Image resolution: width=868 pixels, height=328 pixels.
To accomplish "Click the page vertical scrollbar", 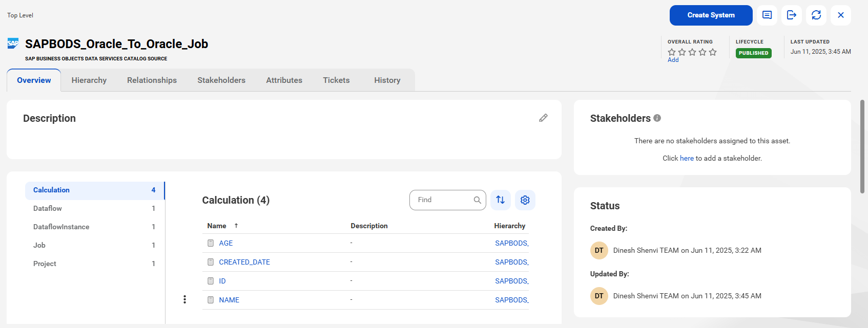I will click(x=862, y=146).
